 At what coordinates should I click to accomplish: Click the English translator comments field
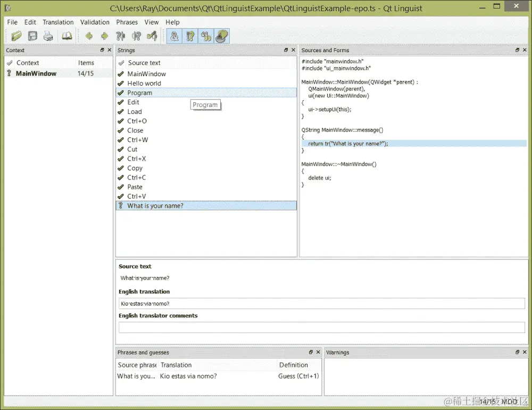322,327
